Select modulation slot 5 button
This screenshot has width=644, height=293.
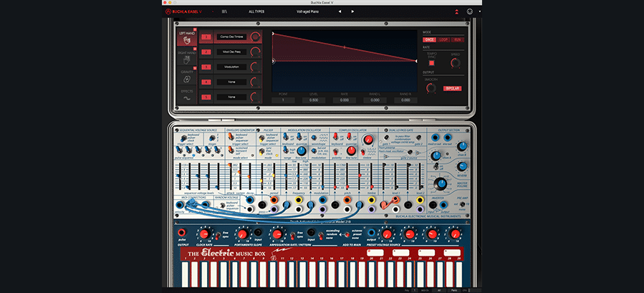[x=206, y=97]
